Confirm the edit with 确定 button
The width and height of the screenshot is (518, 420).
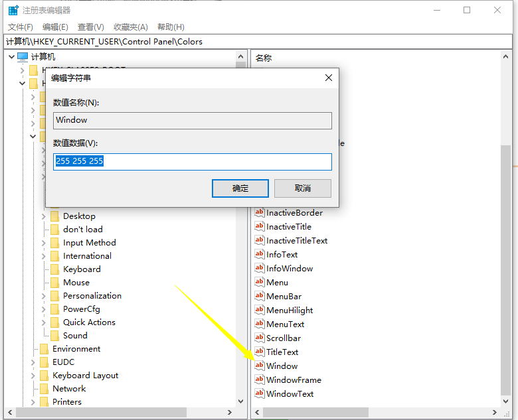point(240,188)
